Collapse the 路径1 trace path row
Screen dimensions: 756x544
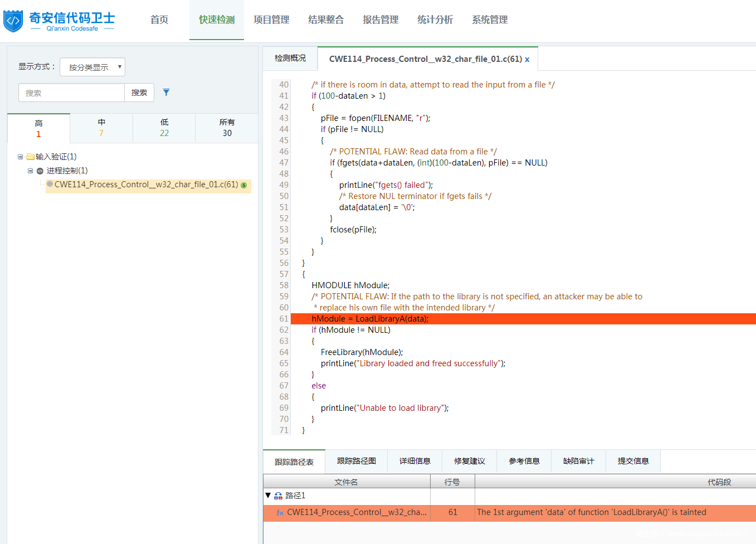pos(268,495)
